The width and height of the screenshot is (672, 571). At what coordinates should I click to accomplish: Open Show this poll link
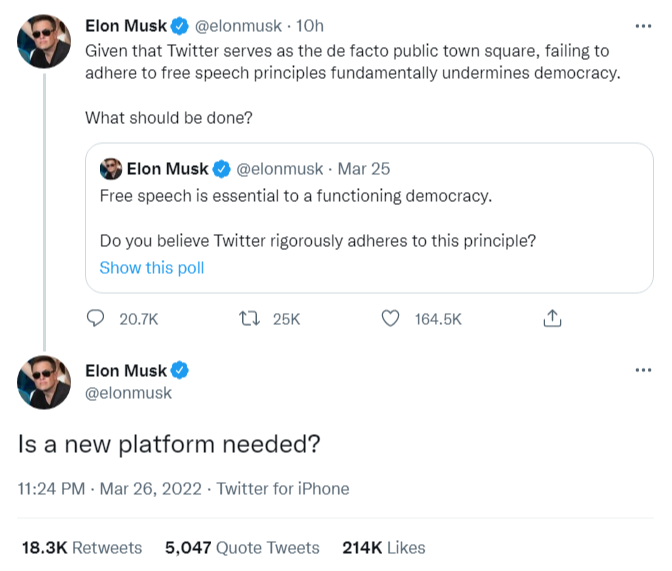click(152, 268)
